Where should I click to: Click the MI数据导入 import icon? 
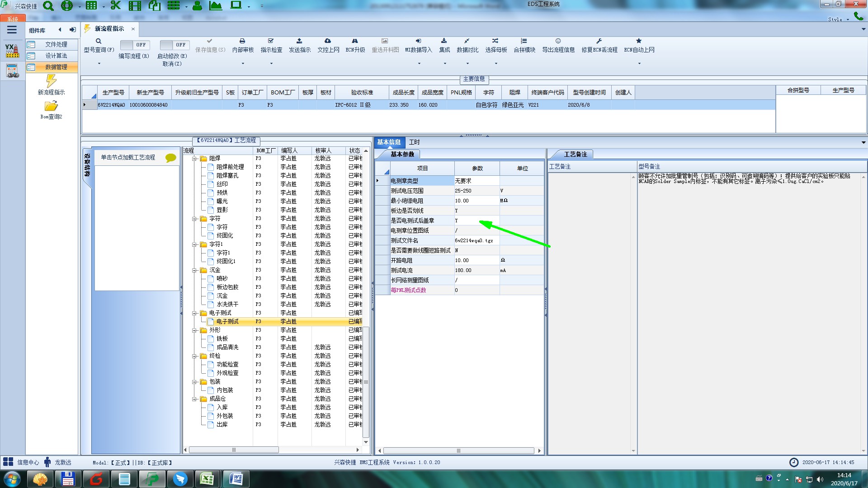[418, 41]
